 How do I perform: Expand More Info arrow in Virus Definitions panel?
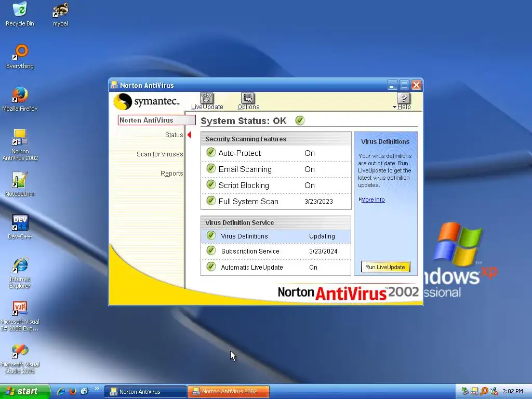click(x=360, y=199)
